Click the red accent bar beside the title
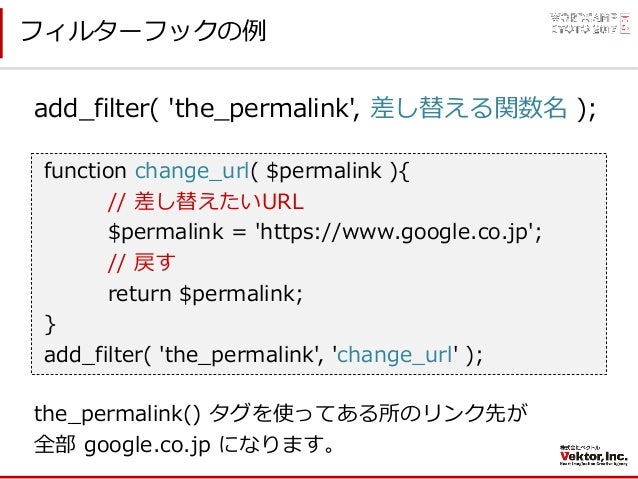638x479 pixels. pos(1,33)
